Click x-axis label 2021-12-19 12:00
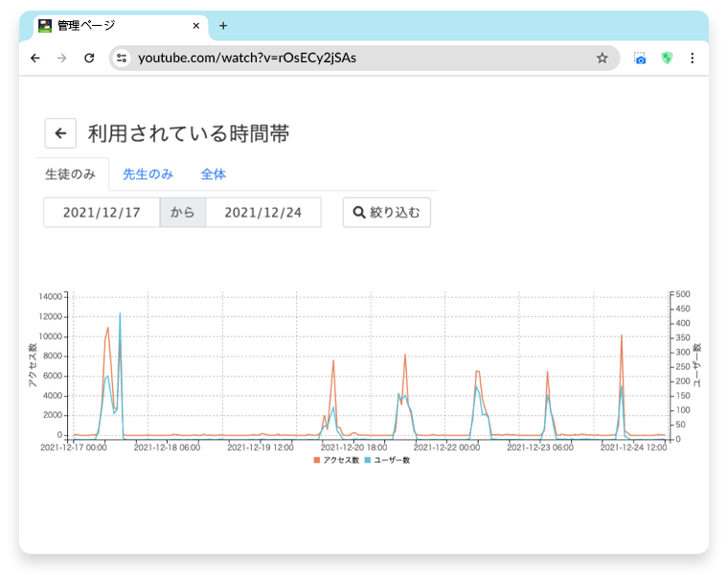The height and width of the screenshot is (575, 728). click(x=261, y=448)
